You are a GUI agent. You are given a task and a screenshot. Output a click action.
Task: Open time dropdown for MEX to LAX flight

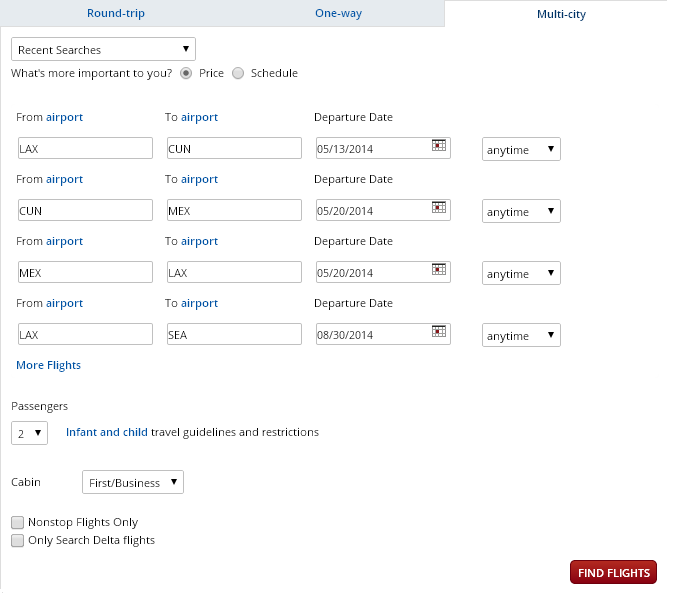coord(521,273)
